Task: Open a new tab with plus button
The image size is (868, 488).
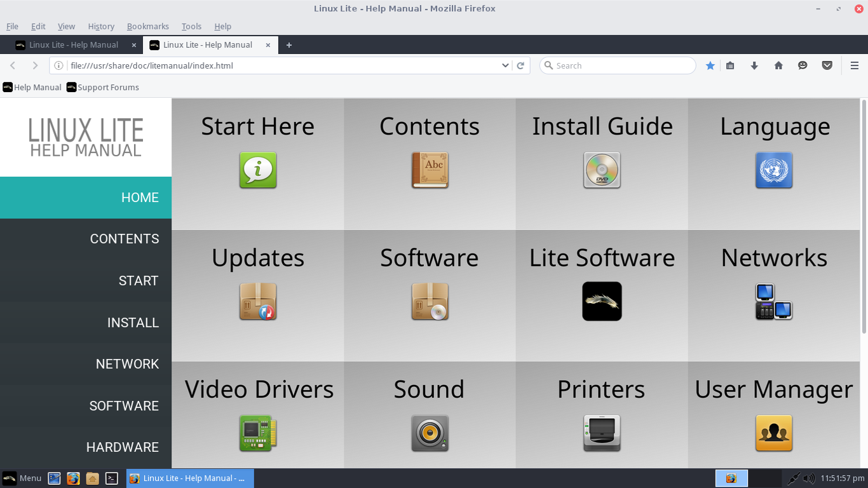Action: [289, 45]
